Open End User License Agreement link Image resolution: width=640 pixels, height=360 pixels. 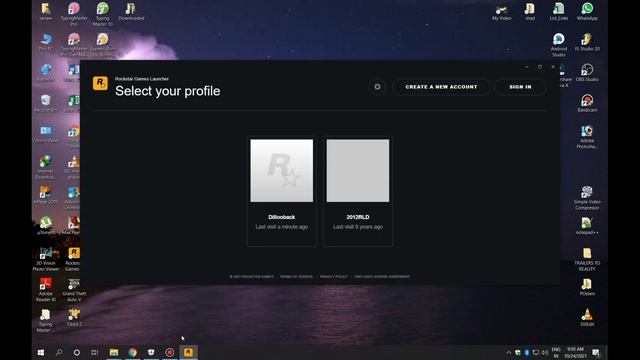(382, 276)
